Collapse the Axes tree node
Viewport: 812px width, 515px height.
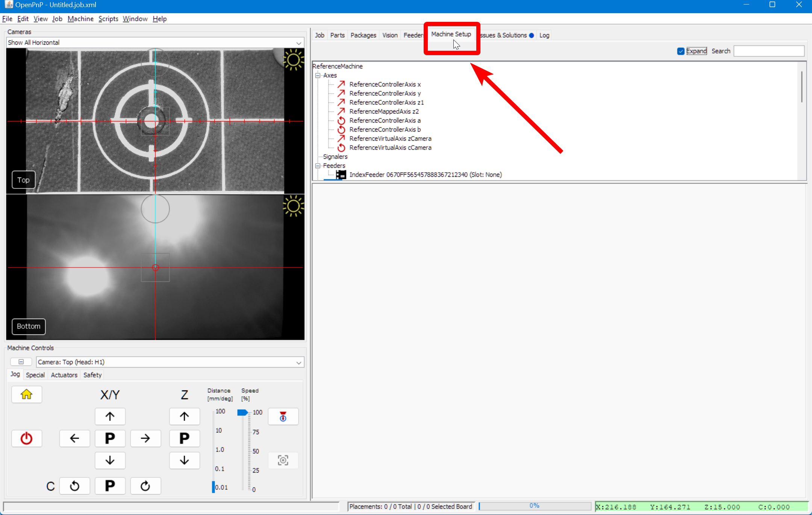pyautogui.click(x=318, y=75)
